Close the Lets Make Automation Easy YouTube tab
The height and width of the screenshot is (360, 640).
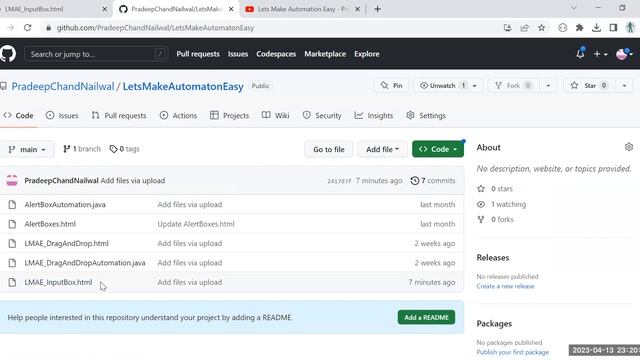click(357, 9)
